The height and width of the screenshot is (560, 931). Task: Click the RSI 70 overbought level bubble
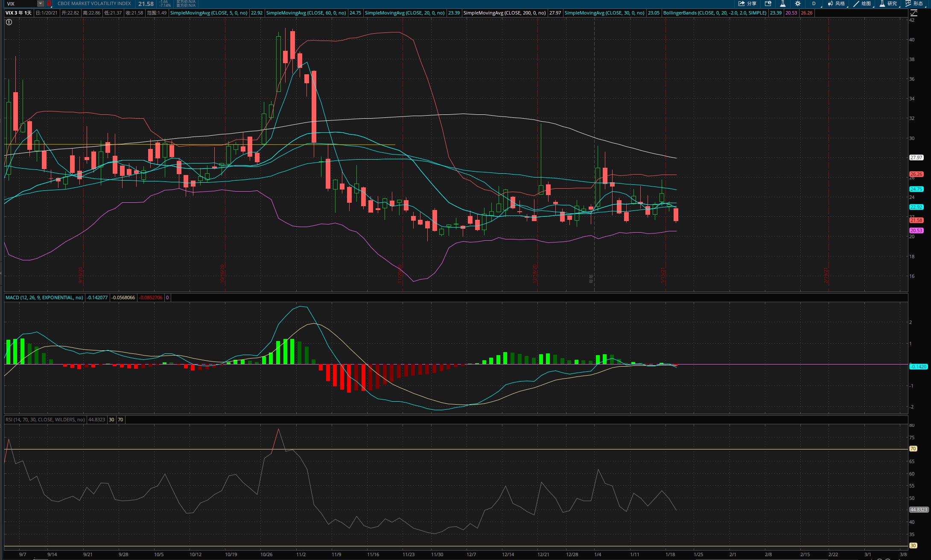[913, 449]
